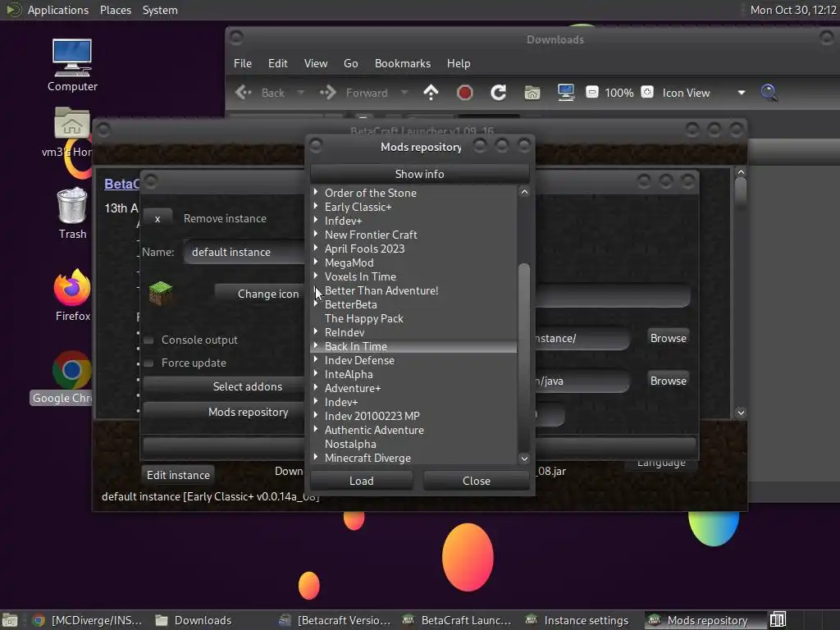
Task: Click Change icon button
Action: [260, 294]
